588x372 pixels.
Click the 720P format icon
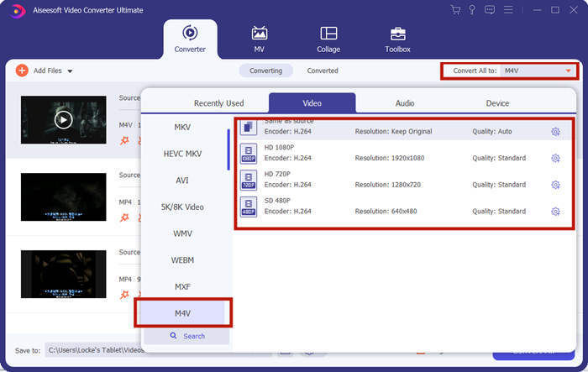click(249, 181)
